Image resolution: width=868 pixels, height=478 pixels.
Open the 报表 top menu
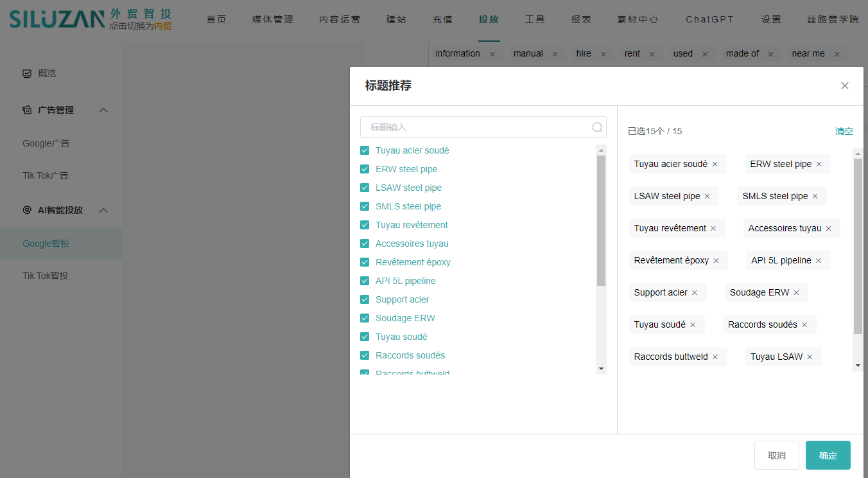click(581, 19)
